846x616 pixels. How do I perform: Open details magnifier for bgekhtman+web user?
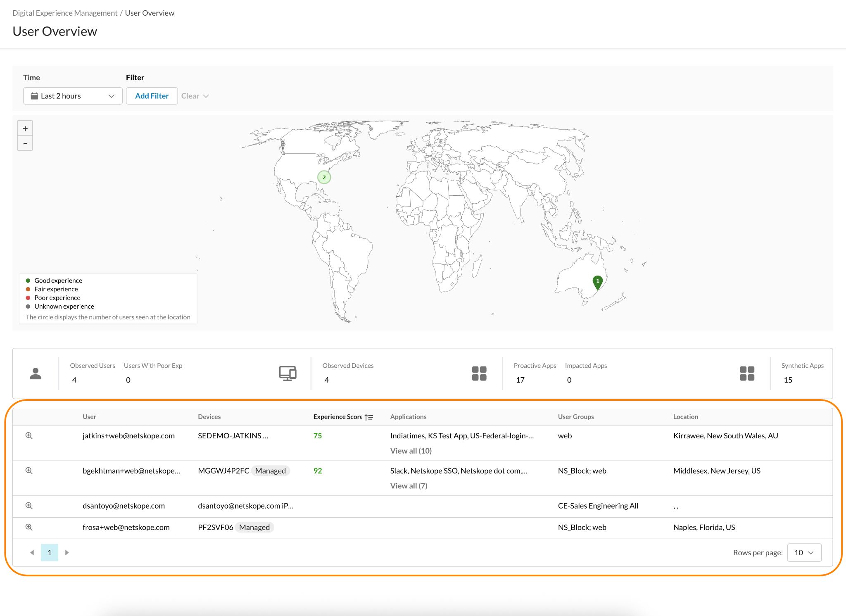[x=29, y=471]
